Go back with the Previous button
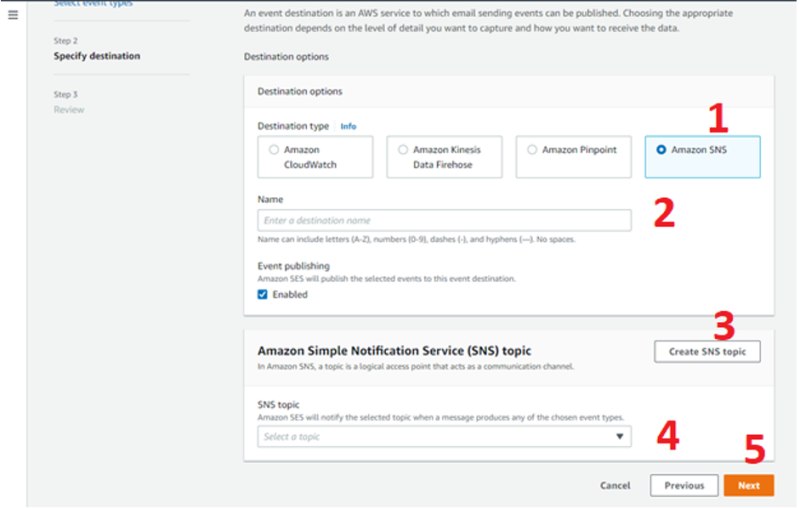 (684, 485)
